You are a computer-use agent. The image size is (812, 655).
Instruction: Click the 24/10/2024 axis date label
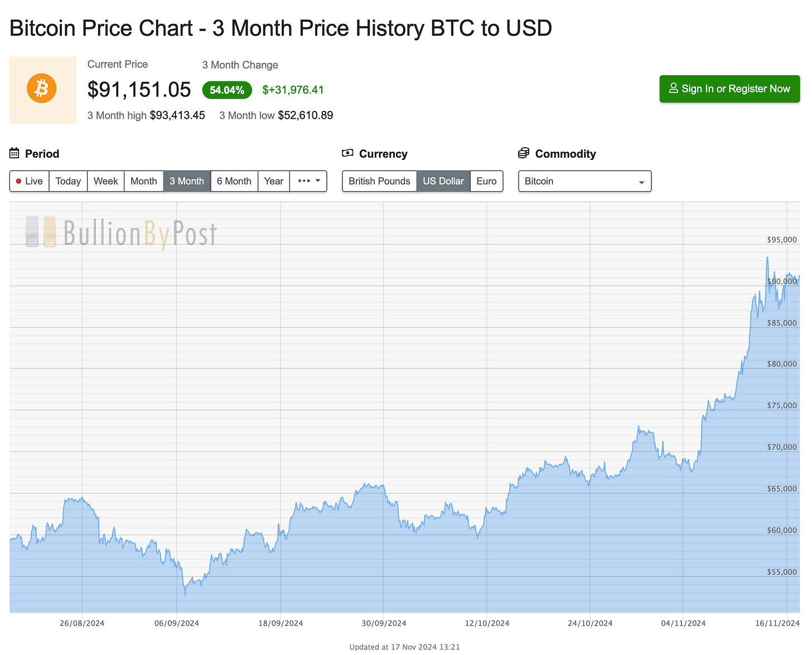(x=590, y=623)
